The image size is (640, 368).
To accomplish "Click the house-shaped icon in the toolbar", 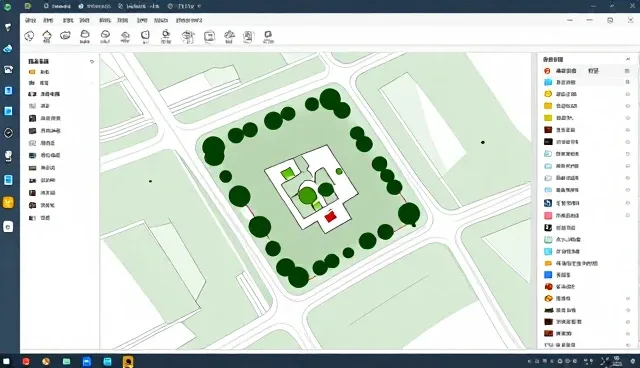I will point(47,36).
